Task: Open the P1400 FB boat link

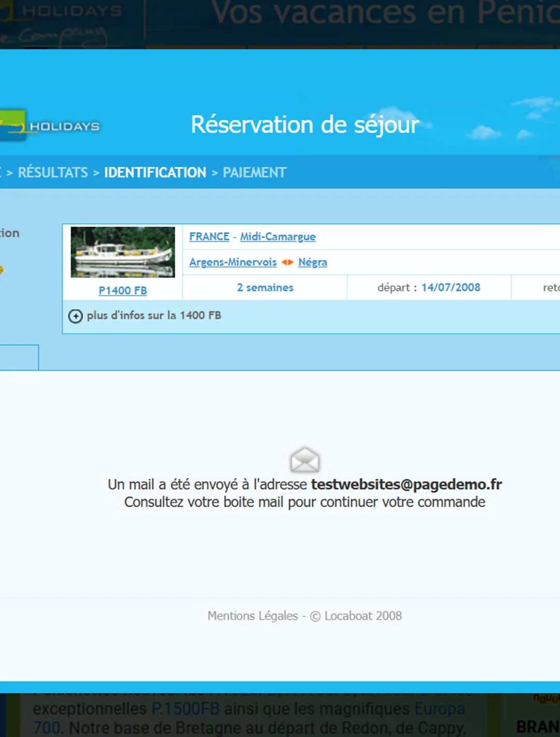Action: coord(123,290)
